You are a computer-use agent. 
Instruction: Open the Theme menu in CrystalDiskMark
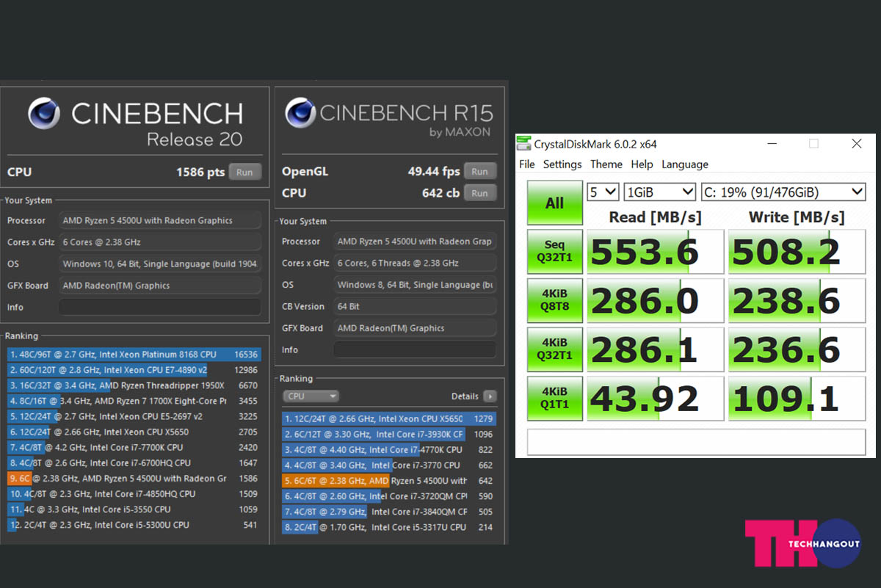pos(606,164)
